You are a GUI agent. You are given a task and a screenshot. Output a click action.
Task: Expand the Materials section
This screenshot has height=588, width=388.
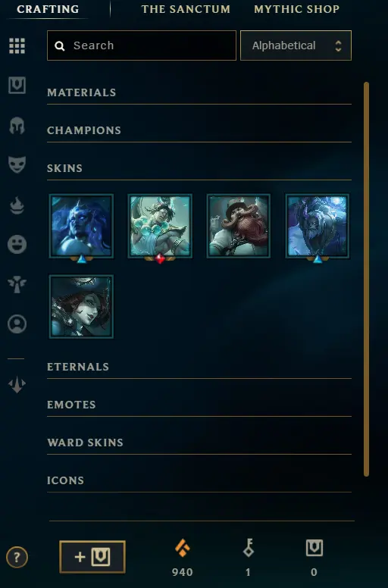click(x=199, y=92)
